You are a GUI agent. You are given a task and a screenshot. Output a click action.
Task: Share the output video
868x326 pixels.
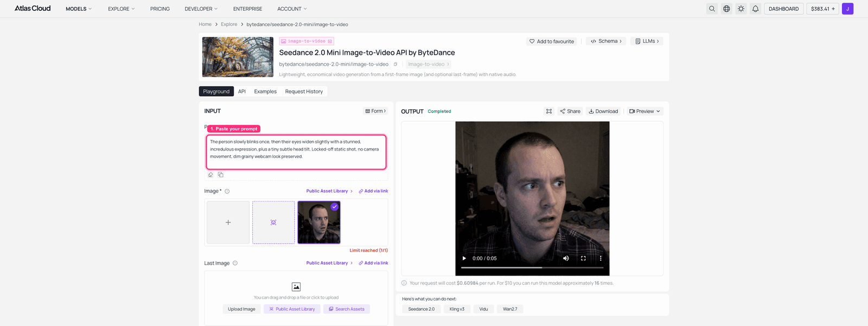(x=570, y=111)
